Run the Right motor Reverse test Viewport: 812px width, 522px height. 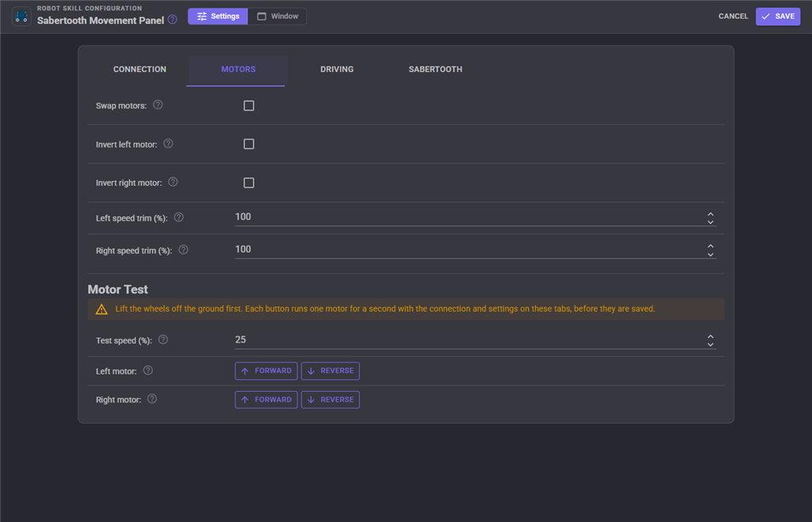[331, 400]
